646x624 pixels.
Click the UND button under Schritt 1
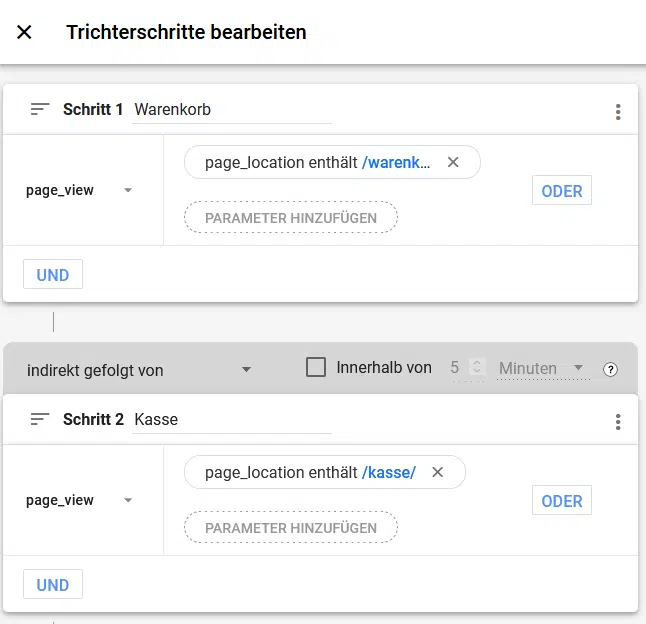53,274
